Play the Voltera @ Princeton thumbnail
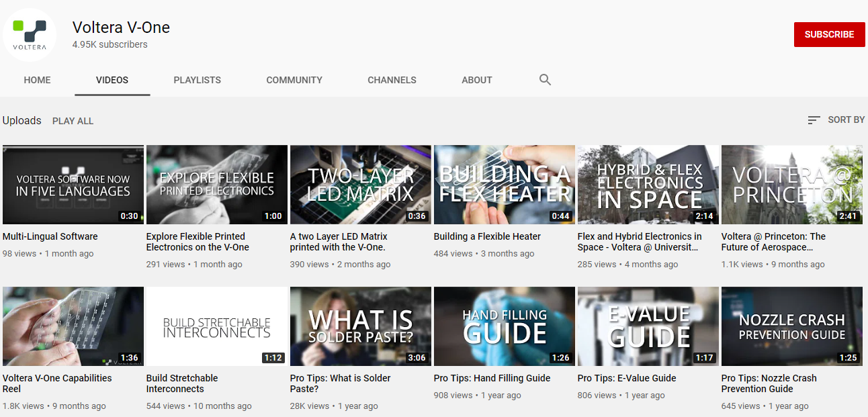 (x=792, y=185)
